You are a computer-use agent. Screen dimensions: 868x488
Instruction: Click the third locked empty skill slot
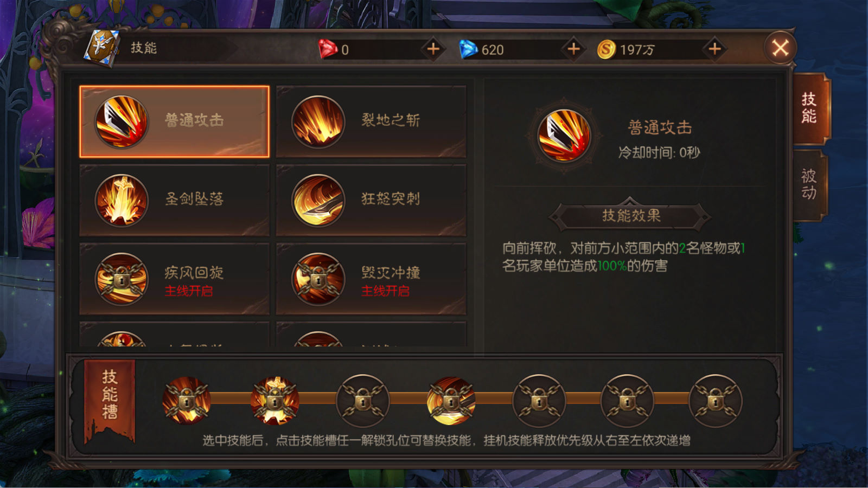pyautogui.click(x=363, y=401)
